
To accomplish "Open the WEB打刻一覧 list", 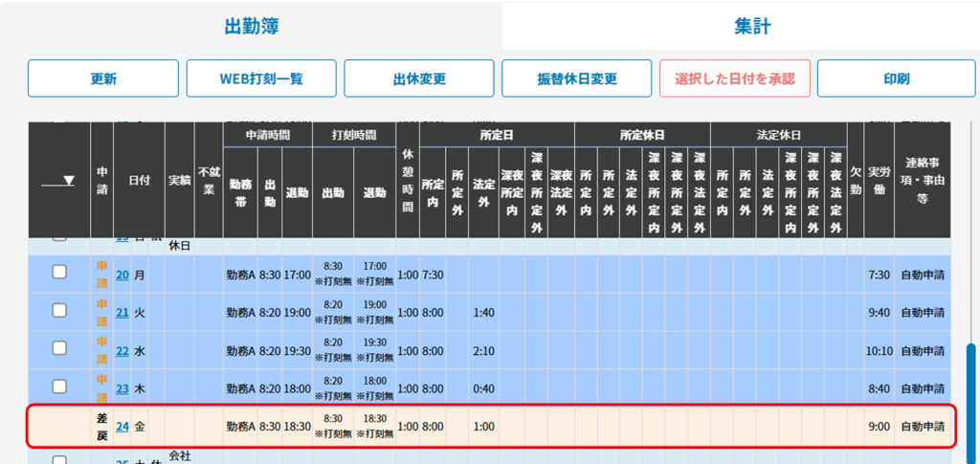I will pyautogui.click(x=261, y=78).
